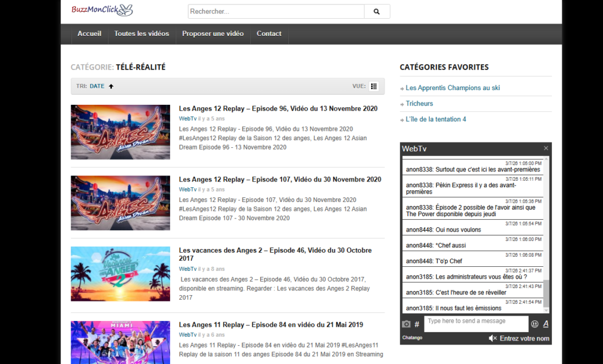Image resolution: width=603 pixels, height=364 pixels.
Task: Click WebTv author under Episode 107
Action: (188, 189)
